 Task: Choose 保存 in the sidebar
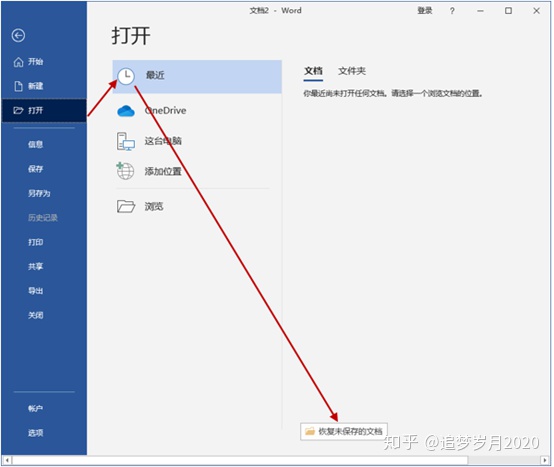(44, 169)
